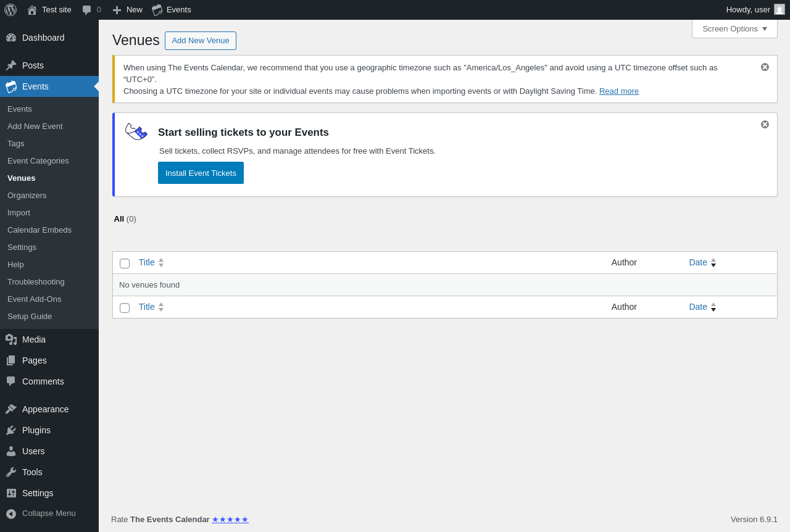Click the Events calendar icon in the sidebar
Image resolution: width=790 pixels, height=532 pixels.
coord(11,86)
